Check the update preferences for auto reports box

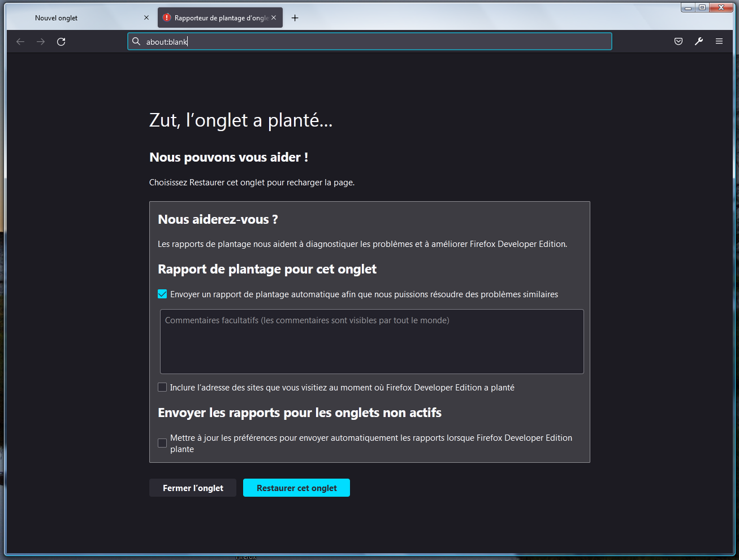162,443
